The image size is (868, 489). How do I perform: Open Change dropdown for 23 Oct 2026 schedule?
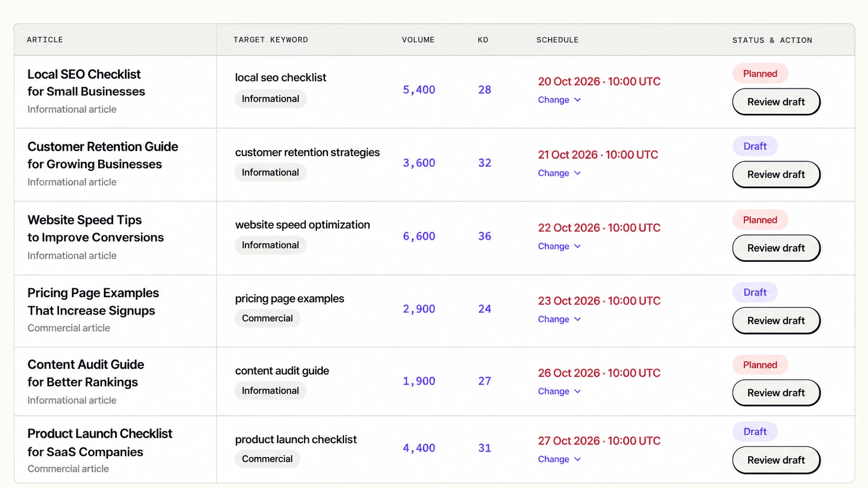click(x=559, y=319)
